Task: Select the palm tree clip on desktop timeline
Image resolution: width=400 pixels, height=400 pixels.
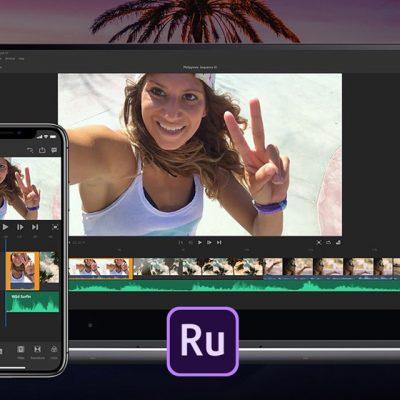Action: tap(198, 267)
